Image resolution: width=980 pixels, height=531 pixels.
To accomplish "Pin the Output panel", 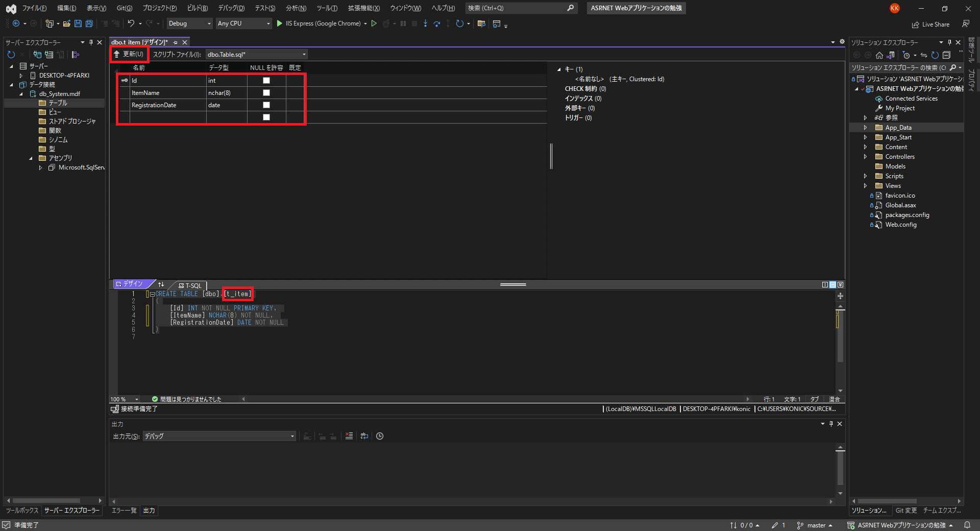I will [831, 424].
